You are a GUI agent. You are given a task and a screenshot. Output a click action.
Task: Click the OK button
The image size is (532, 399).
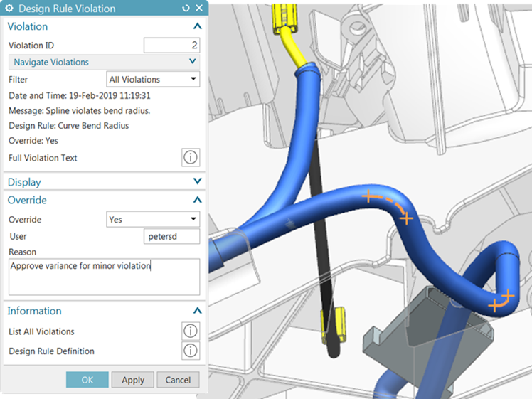point(87,380)
